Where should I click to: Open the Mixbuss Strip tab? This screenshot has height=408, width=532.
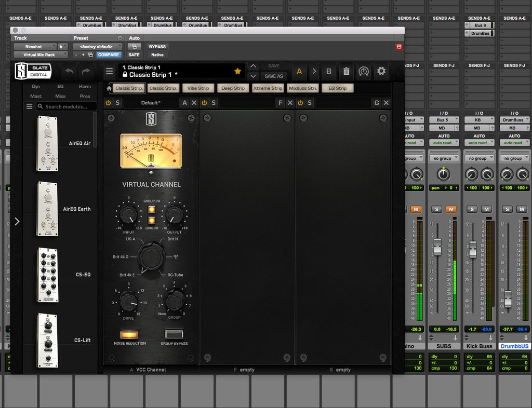point(303,88)
